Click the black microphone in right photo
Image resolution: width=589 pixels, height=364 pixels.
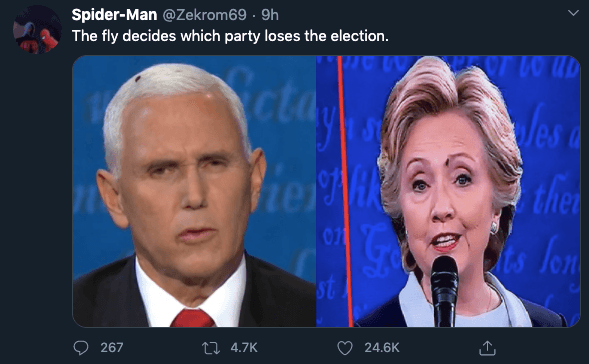[444, 291]
